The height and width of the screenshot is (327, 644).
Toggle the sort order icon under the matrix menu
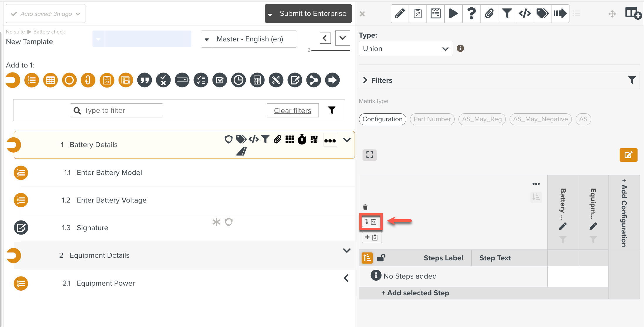point(536,197)
